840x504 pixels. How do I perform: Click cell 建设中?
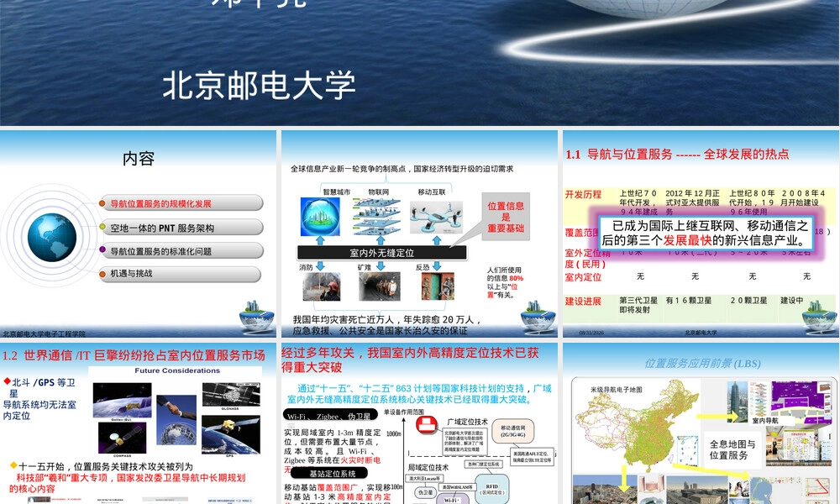click(792, 301)
